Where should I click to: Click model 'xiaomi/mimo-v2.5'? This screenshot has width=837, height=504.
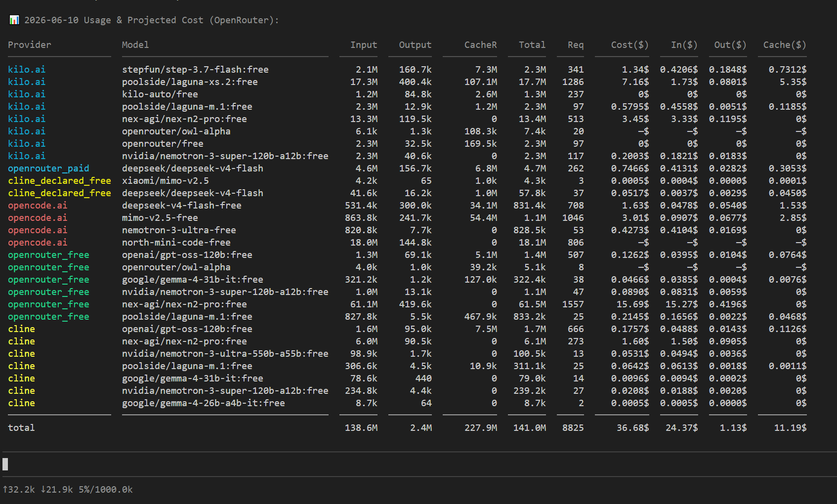point(166,181)
